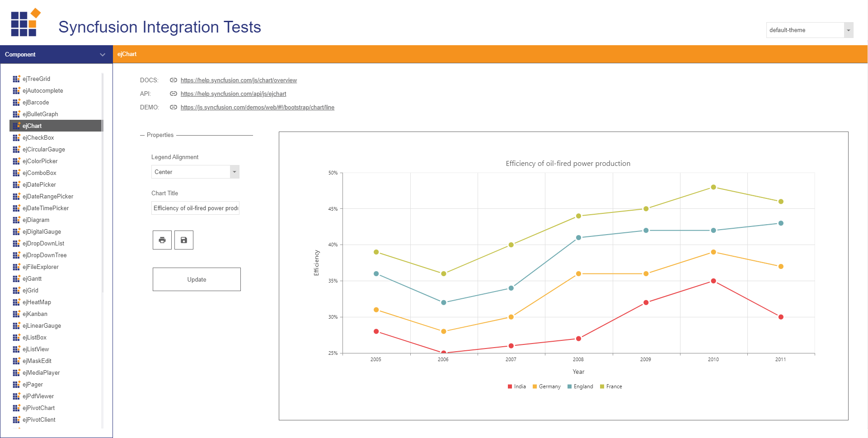Click the Chart Title text field
The width and height of the screenshot is (868, 438).
click(195, 208)
